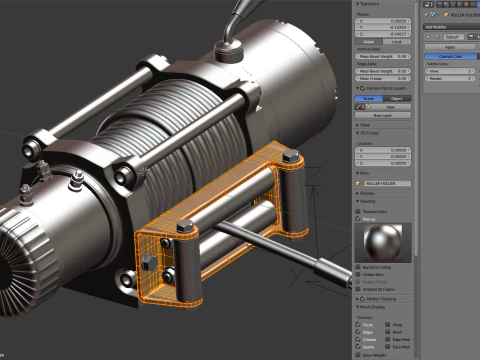Image resolution: width=480 pixels, height=360 pixels.
Task: Click the ROLLER HOLDER item name field
Action: [387, 183]
